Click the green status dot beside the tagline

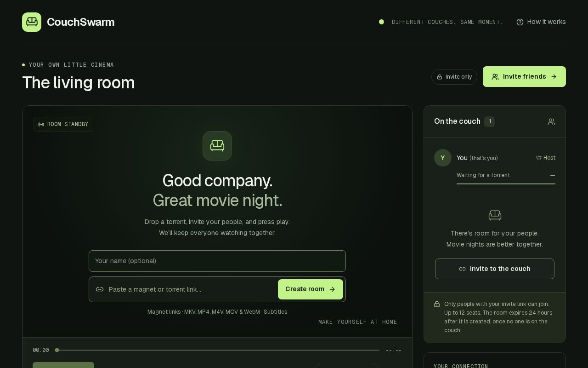(x=381, y=22)
